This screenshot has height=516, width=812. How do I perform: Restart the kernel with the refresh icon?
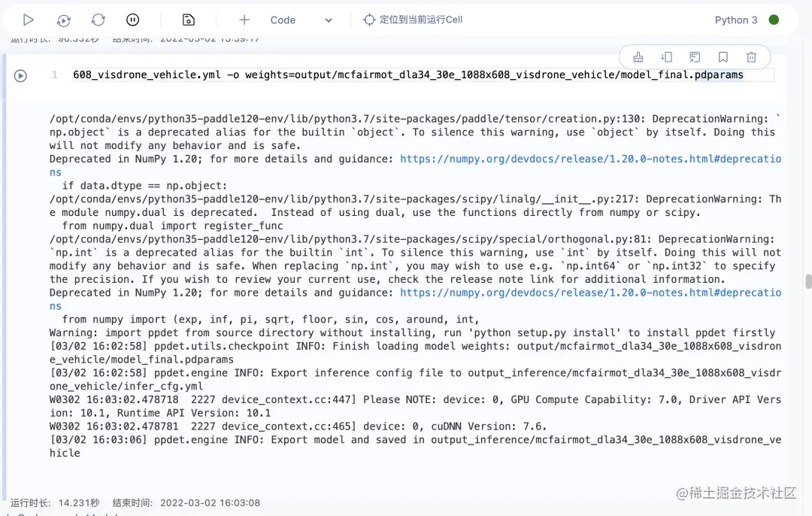(x=98, y=20)
